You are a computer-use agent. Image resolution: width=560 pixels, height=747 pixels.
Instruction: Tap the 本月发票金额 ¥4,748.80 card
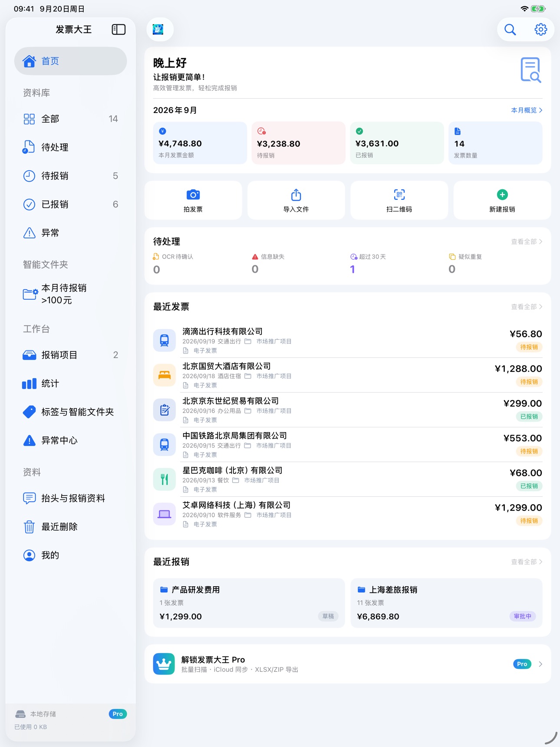pyautogui.click(x=200, y=143)
